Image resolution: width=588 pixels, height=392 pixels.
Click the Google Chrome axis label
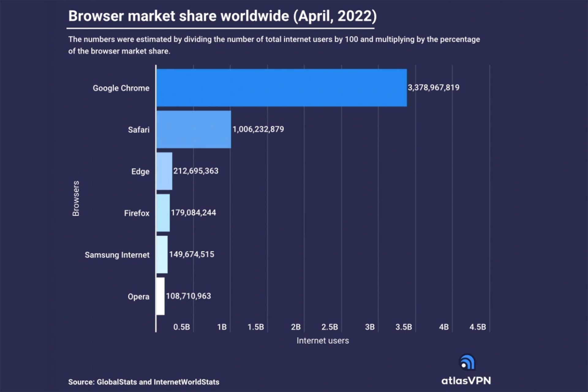(x=121, y=88)
